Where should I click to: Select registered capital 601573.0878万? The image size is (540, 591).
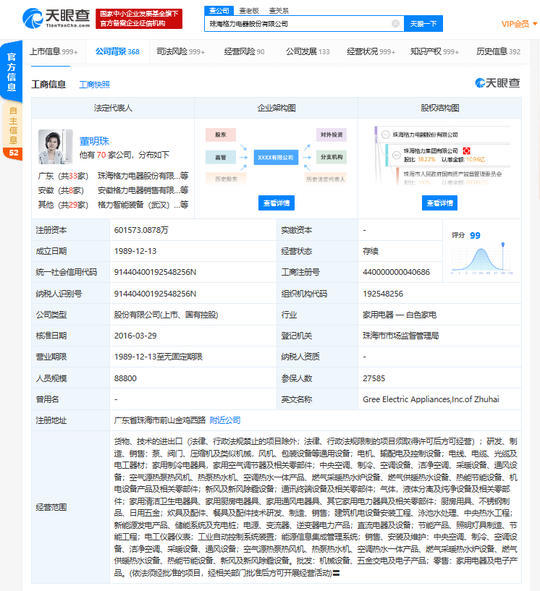(141, 230)
